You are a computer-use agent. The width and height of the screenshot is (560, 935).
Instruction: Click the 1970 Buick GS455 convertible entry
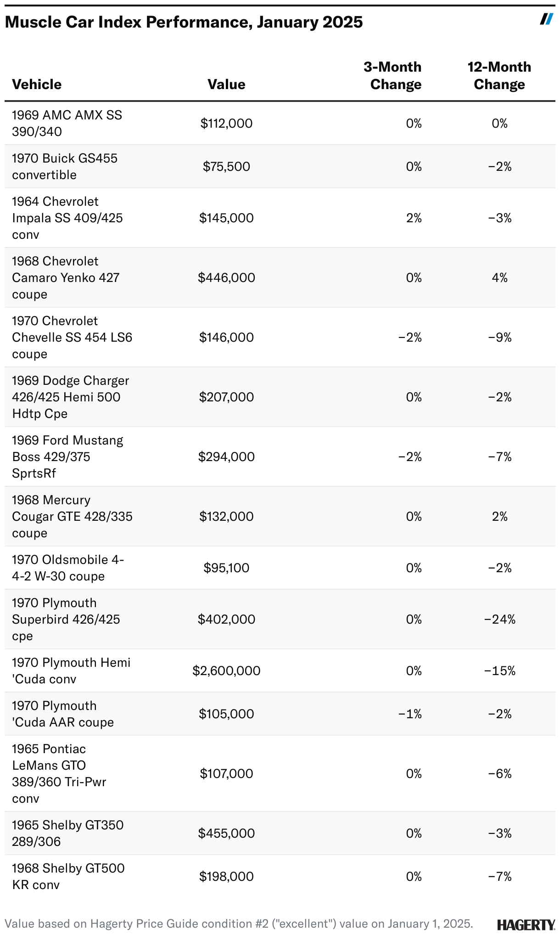[65, 166]
